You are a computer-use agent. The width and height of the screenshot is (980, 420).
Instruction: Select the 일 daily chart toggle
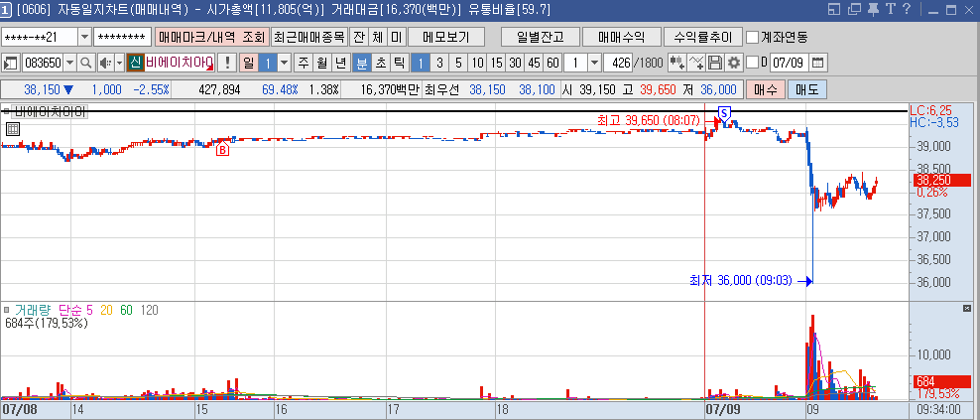point(248,63)
